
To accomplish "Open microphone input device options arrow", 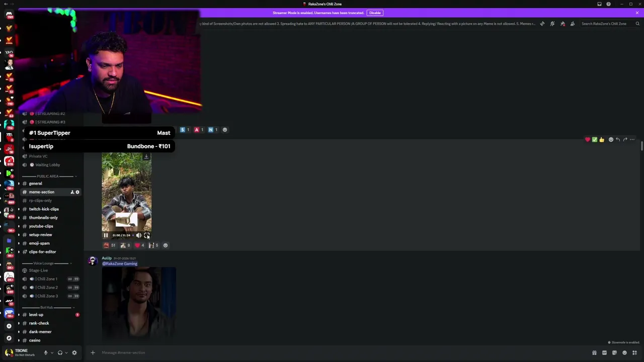I will [x=51, y=353].
